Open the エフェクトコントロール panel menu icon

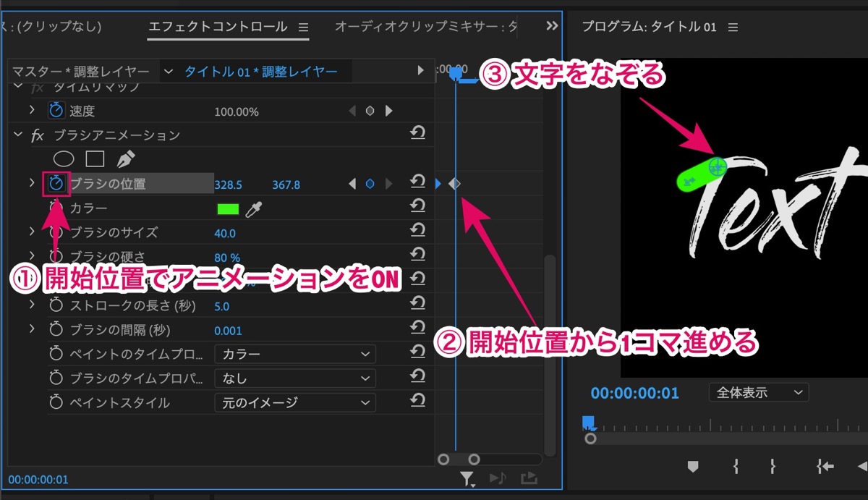click(304, 27)
